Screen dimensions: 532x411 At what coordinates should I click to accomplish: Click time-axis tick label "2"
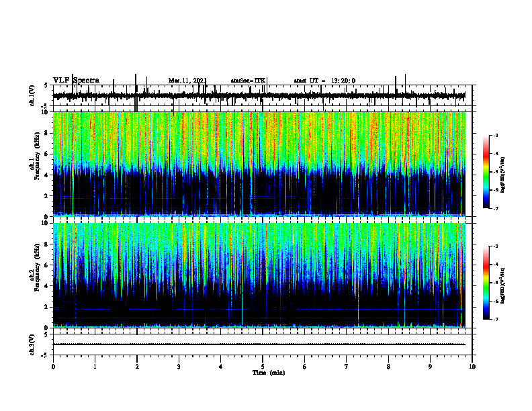point(137,367)
